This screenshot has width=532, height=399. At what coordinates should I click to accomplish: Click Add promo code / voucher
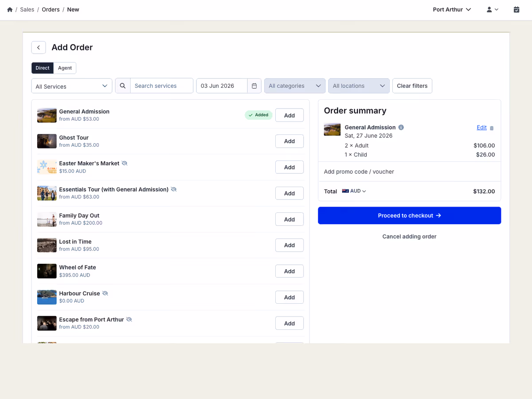pos(359,172)
